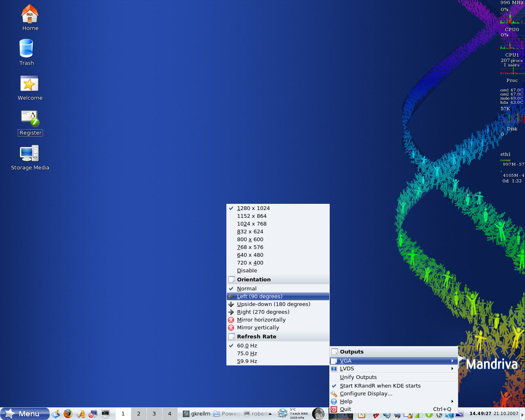Screen dimensions: 525x420
Task: Click the Upside-down rotation arrow icon
Action: [231, 304]
